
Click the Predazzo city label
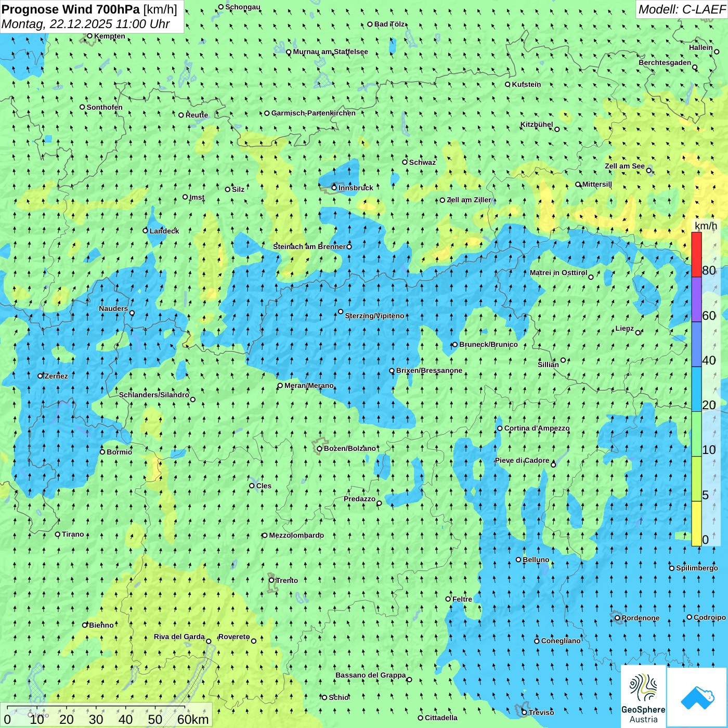tap(359, 499)
